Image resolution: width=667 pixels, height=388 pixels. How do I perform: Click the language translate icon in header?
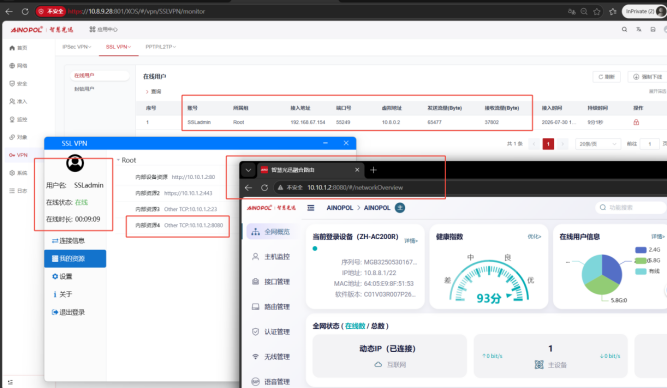(638, 29)
